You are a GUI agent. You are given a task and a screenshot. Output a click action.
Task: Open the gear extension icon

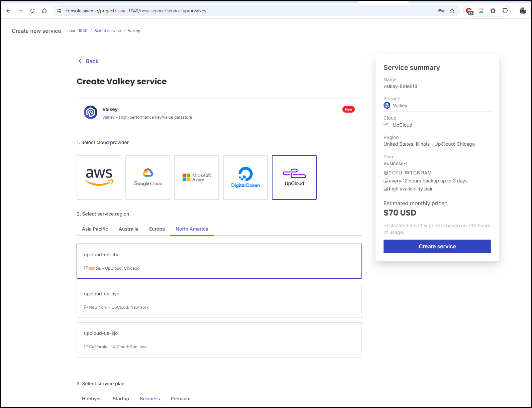493,11
